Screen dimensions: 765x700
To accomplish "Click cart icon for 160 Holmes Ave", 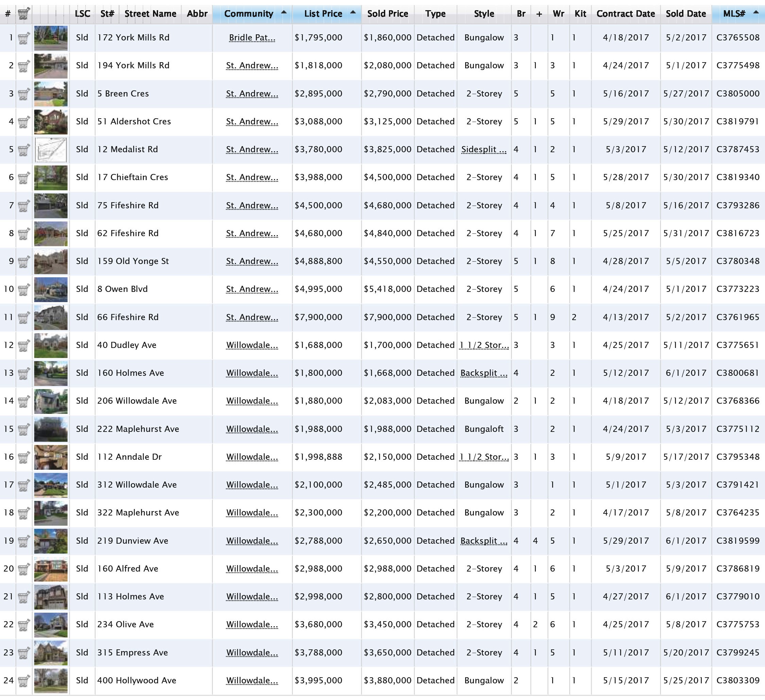I will (23, 373).
